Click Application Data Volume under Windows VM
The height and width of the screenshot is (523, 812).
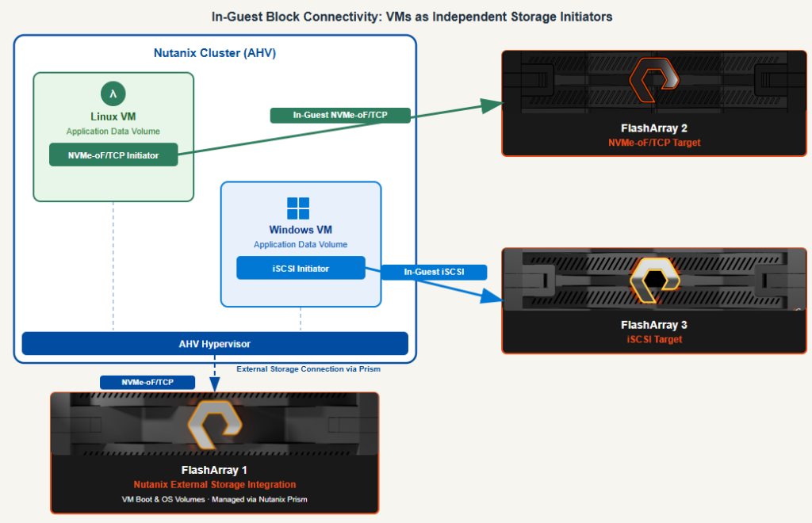tap(301, 244)
